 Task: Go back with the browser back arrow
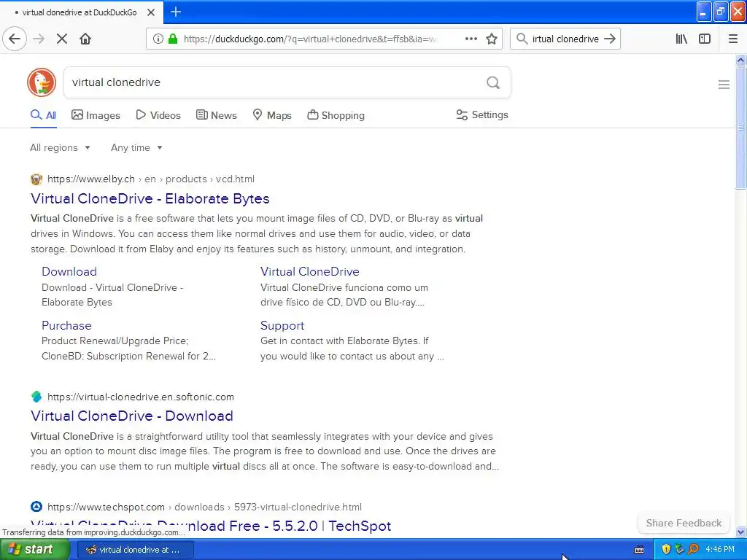[x=15, y=39]
